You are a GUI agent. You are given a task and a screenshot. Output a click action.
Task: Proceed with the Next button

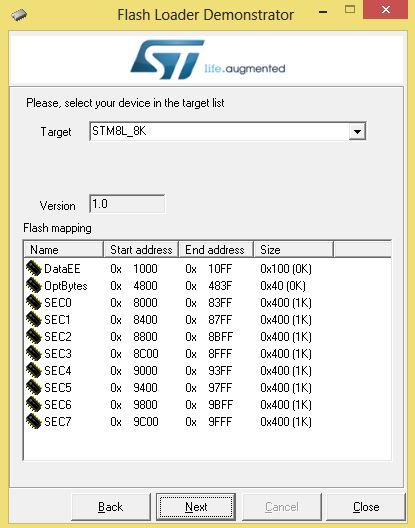tap(196, 507)
